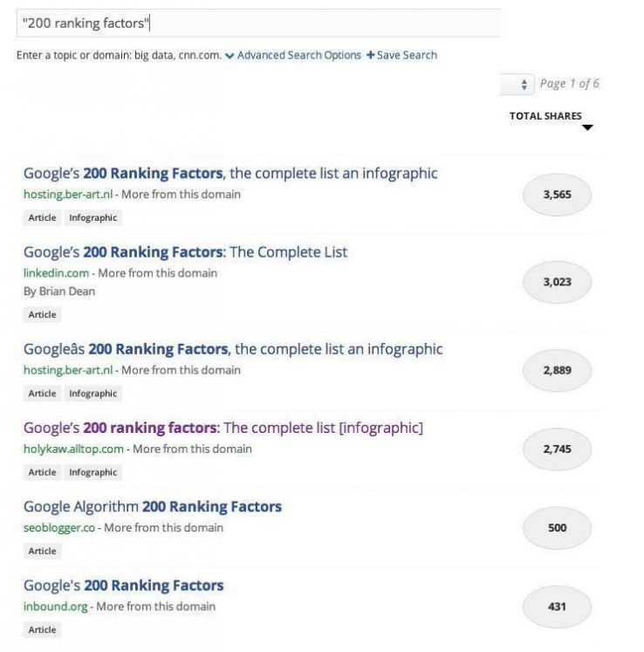
Task: Click the 500 shares count bubble
Action: tap(557, 527)
